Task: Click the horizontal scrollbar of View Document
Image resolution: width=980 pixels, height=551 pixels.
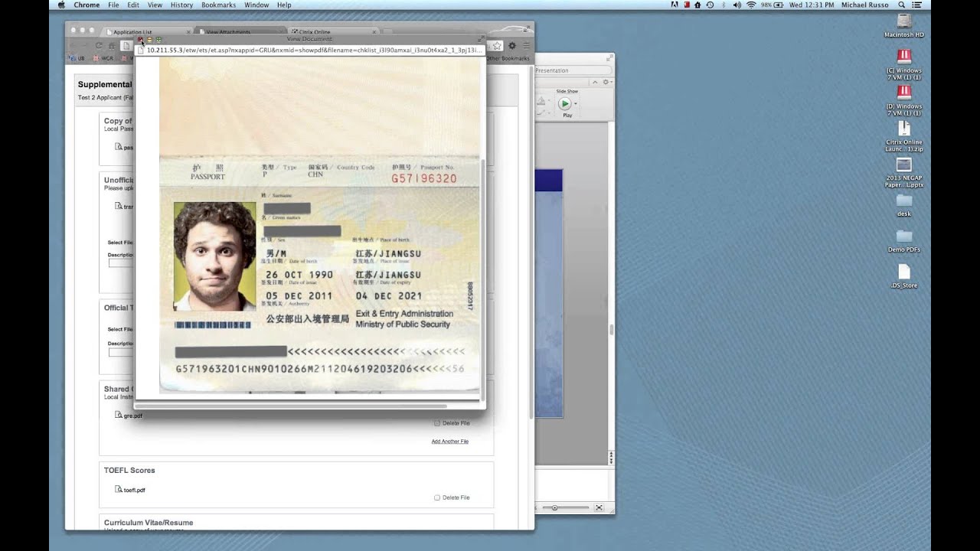Action: click(x=290, y=406)
